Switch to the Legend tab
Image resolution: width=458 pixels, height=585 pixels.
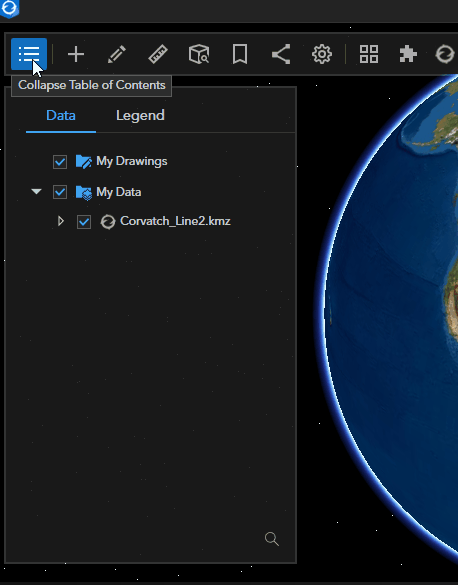tap(140, 115)
